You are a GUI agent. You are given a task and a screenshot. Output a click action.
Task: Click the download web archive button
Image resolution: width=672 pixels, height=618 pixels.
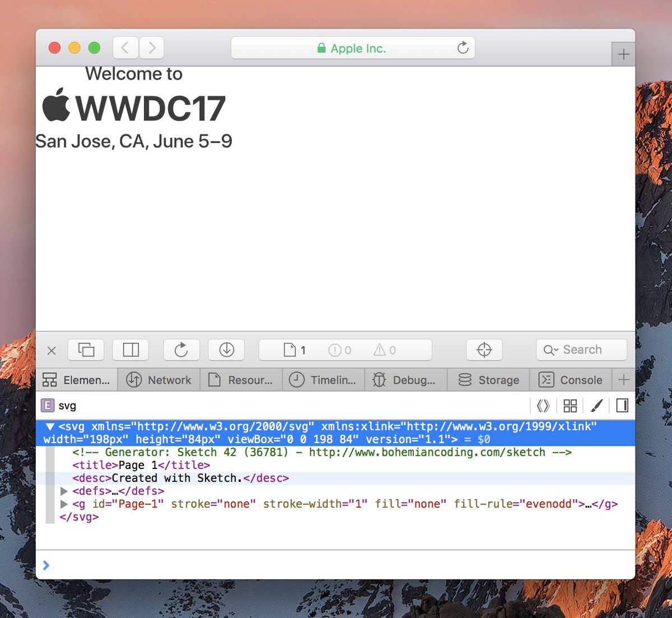pyautogui.click(x=226, y=350)
